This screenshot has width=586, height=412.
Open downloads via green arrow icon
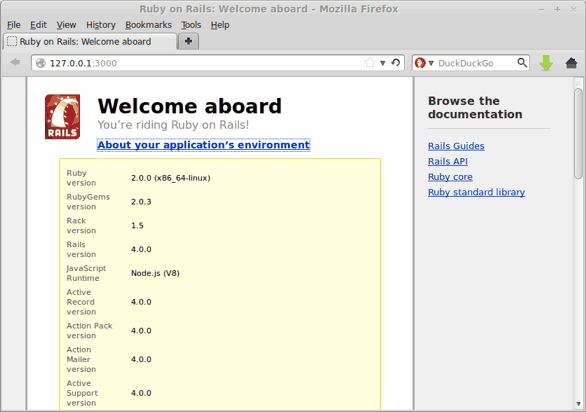(546, 63)
